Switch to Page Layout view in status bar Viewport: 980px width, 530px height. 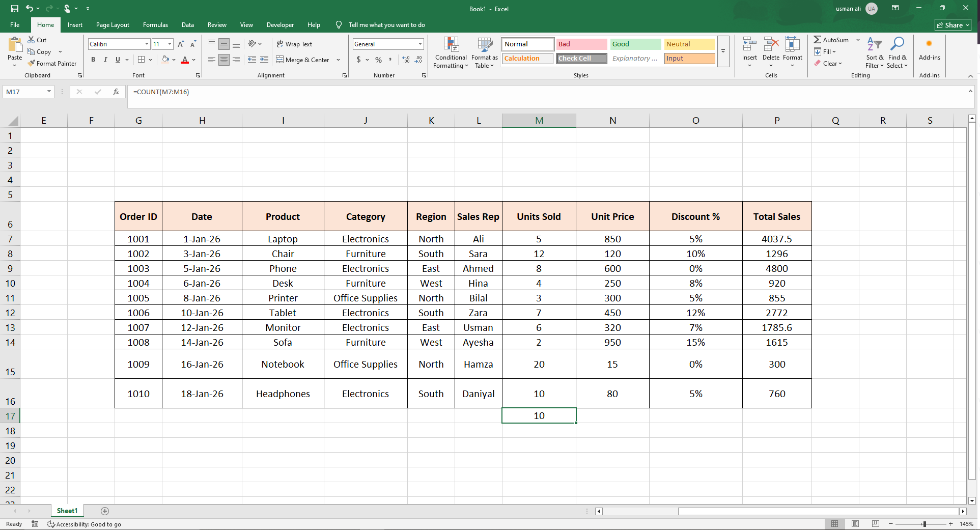pos(855,524)
